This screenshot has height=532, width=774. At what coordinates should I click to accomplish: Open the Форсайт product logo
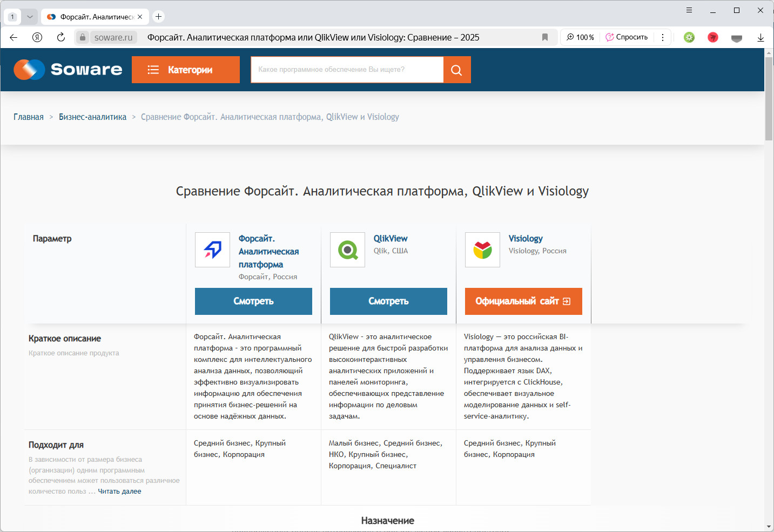point(212,250)
